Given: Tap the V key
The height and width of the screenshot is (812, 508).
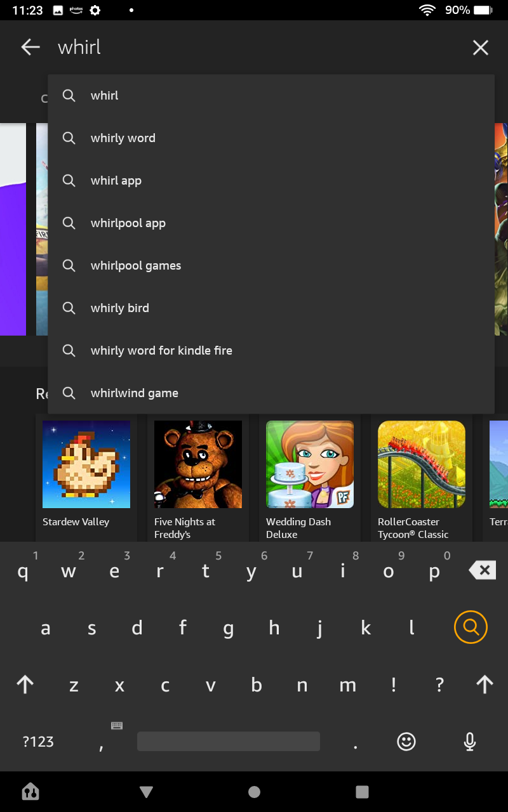Looking at the screenshot, I should pyautogui.click(x=211, y=684).
